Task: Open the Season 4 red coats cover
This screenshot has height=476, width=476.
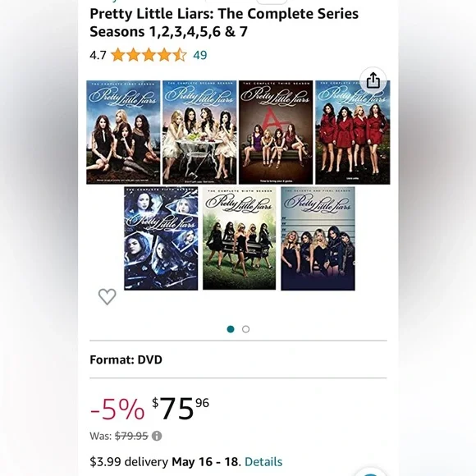Action: pos(353,132)
